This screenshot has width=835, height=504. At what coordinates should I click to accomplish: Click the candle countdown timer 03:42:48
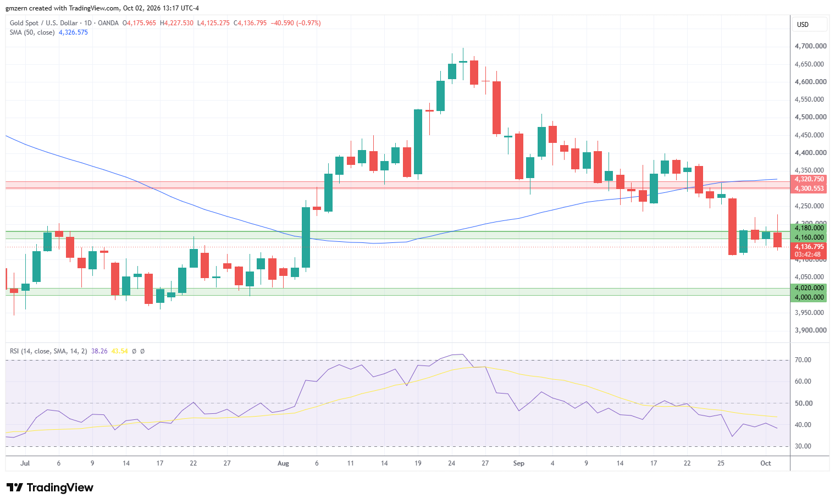click(x=808, y=254)
